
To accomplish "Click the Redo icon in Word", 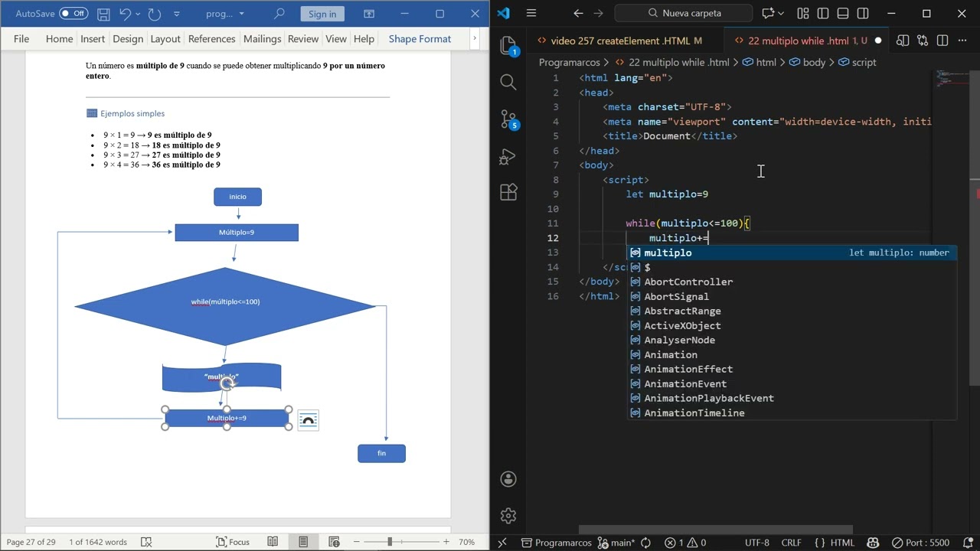I will [155, 14].
